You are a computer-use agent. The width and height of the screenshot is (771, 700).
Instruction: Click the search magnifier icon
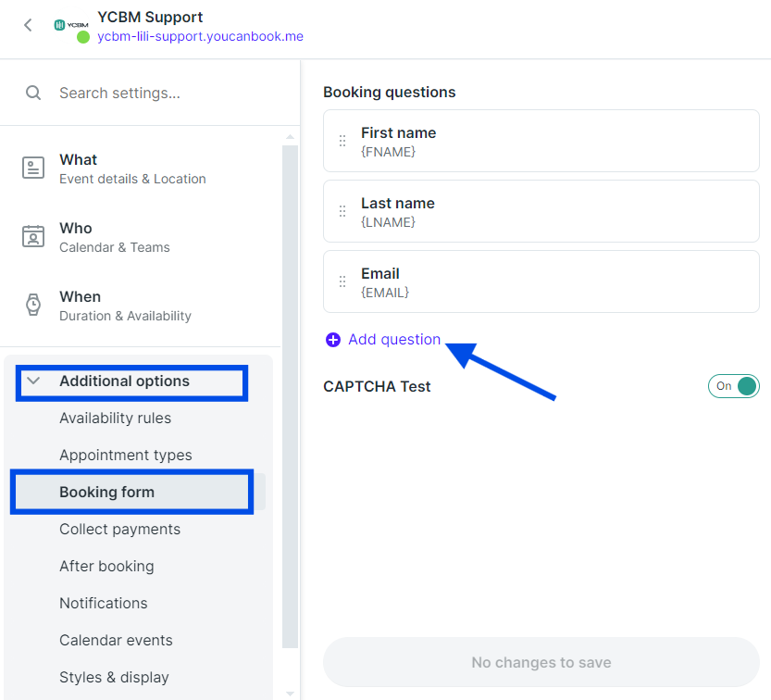[x=33, y=93]
